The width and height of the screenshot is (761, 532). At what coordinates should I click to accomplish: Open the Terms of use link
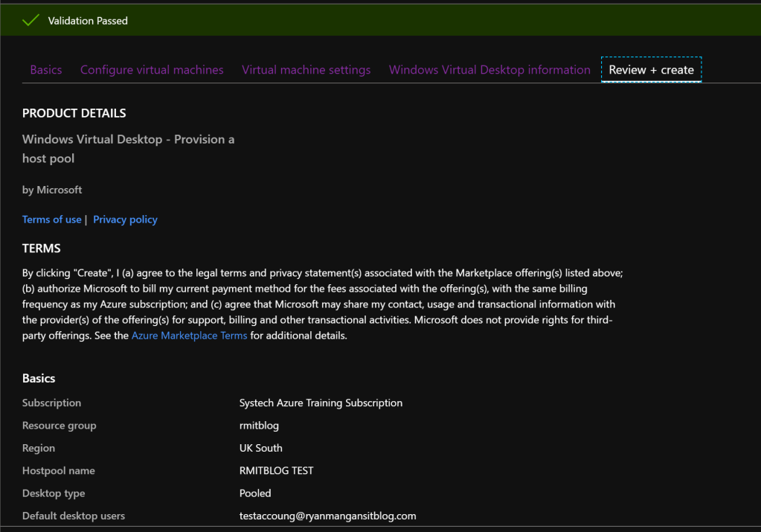coord(52,219)
